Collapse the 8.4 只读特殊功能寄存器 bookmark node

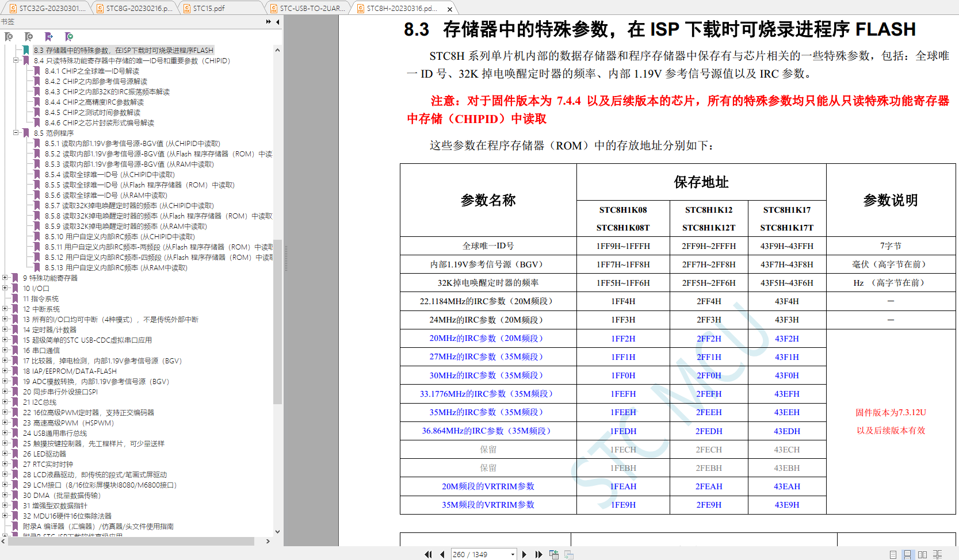point(16,60)
